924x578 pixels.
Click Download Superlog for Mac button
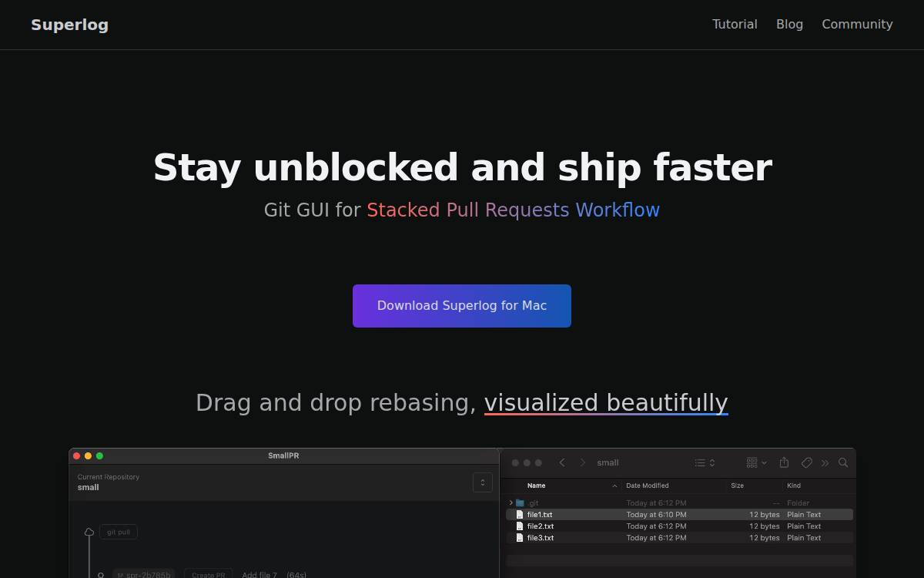(x=462, y=306)
